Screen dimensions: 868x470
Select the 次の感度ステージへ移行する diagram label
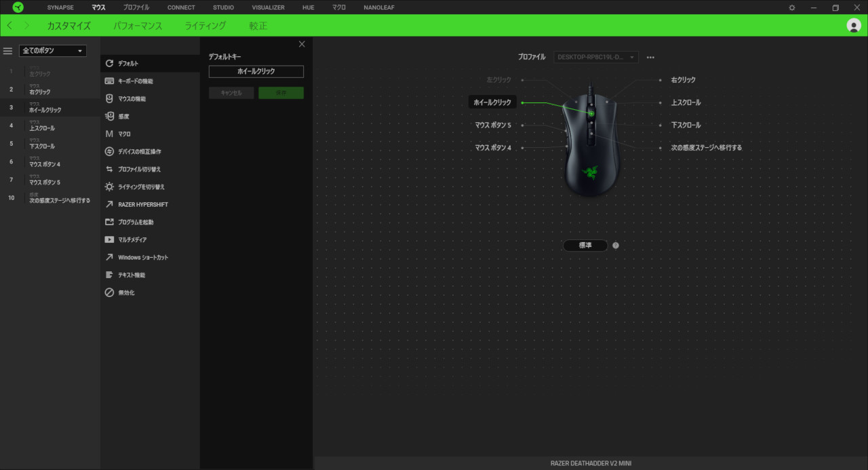pos(707,147)
